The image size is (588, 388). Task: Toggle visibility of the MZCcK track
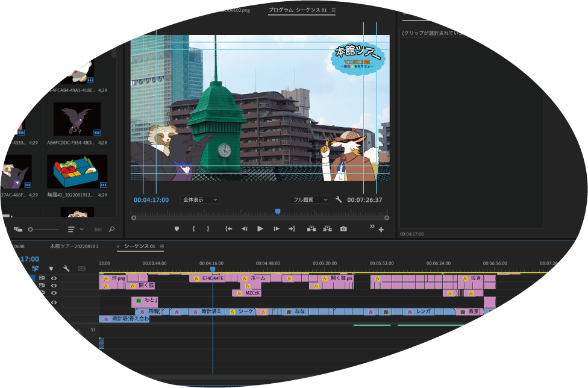[x=54, y=293]
